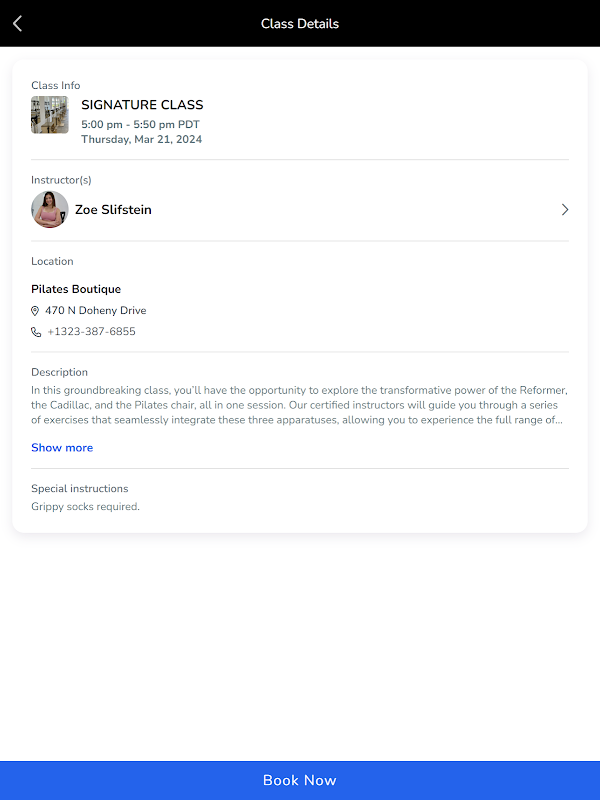This screenshot has height=800, width=600.
Task: Click the Grippy socks required note
Action: (85, 507)
